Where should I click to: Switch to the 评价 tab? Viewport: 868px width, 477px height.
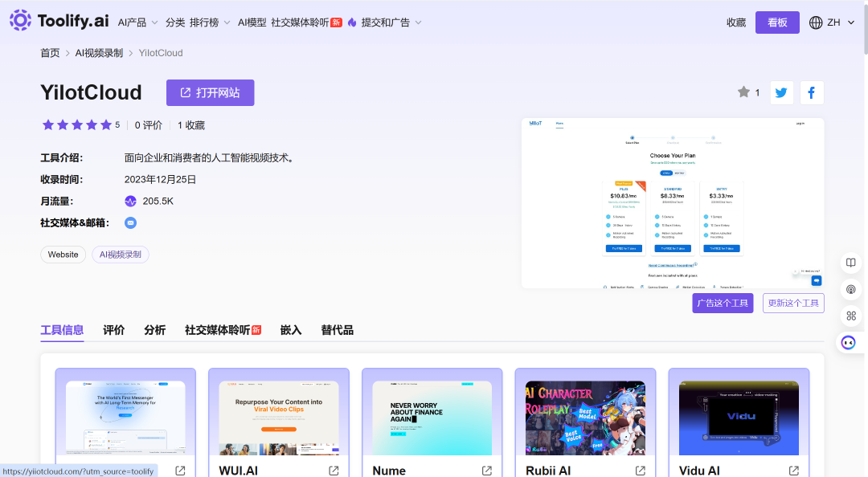coord(114,330)
